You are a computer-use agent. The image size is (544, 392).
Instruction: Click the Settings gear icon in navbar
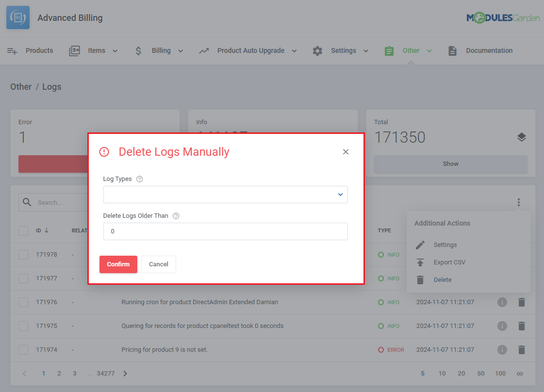[317, 51]
